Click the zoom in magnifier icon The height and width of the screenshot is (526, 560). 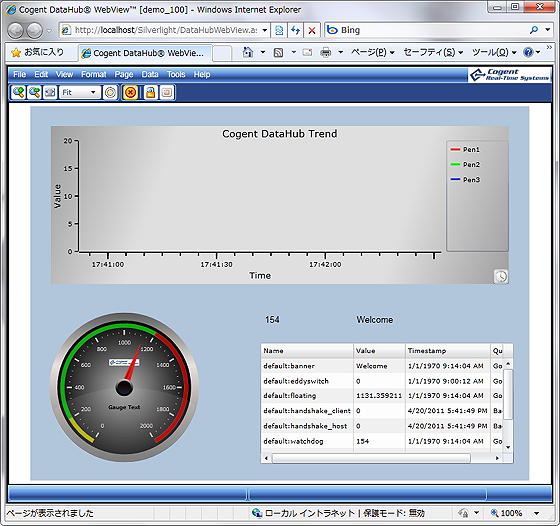click(x=18, y=92)
